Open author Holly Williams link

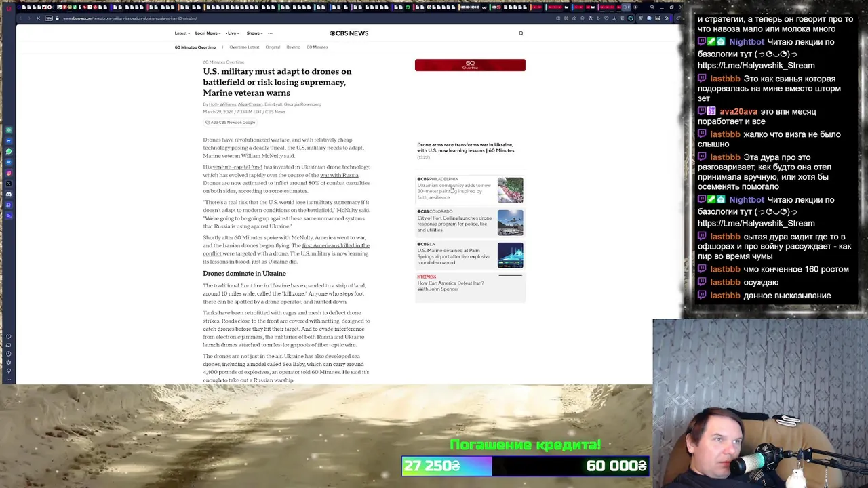[222, 104]
